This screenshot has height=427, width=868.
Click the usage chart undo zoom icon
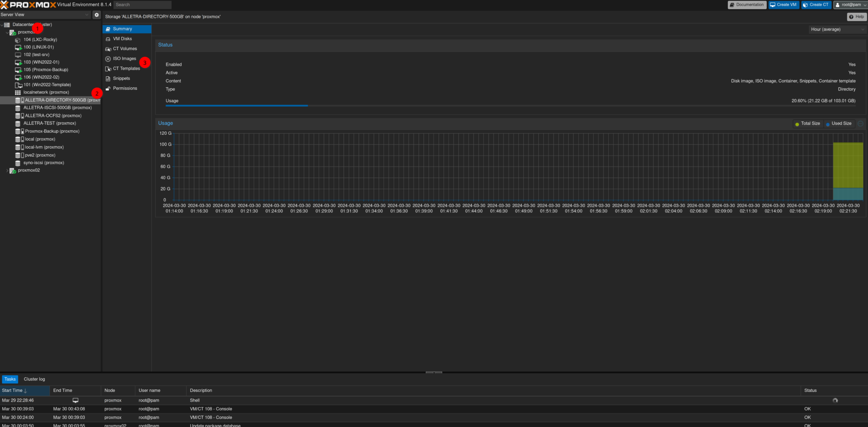point(860,123)
